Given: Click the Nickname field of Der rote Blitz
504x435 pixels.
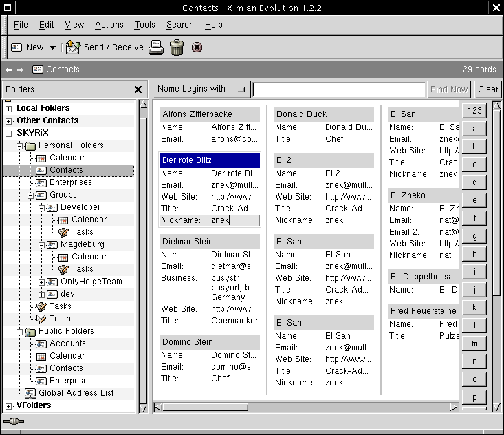Looking at the screenshot, I should (x=210, y=220).
